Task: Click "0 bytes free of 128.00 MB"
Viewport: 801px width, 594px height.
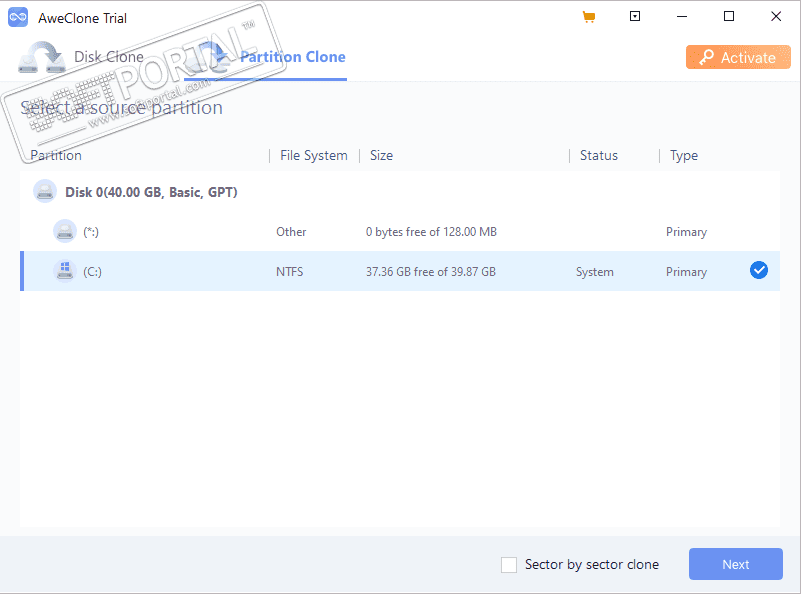Action: coord(431,232)
